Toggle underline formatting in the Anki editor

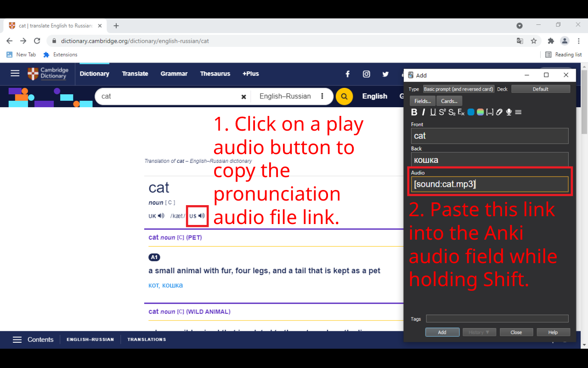coord(432,112)
